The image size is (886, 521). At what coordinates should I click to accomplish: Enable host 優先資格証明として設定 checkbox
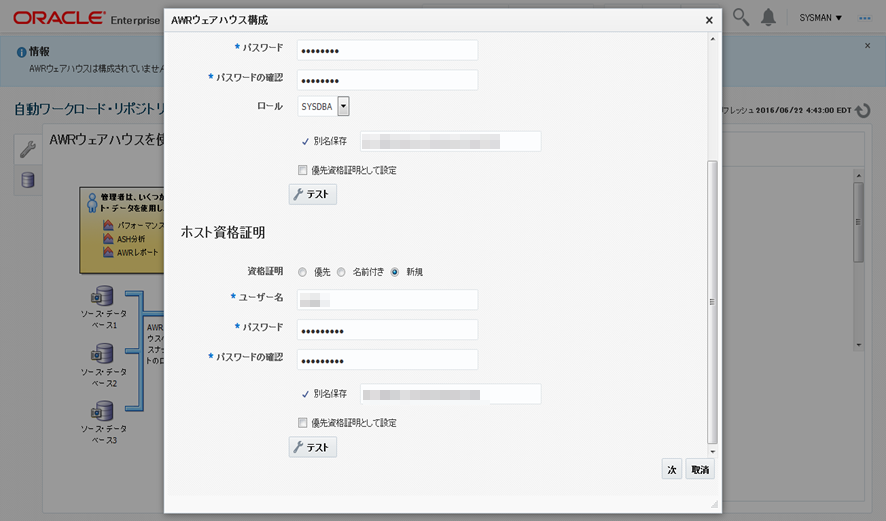pyautogui.click(x=303, y=423)
